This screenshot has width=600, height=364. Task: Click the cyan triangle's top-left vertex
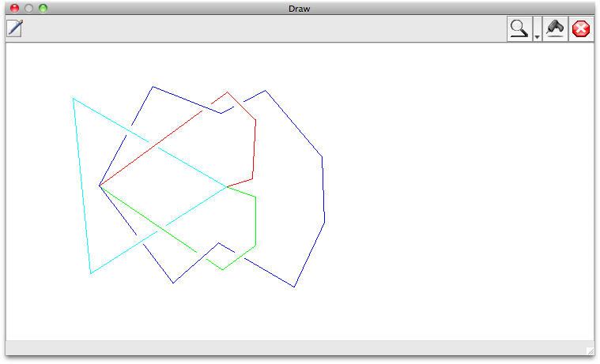point(73,99)
